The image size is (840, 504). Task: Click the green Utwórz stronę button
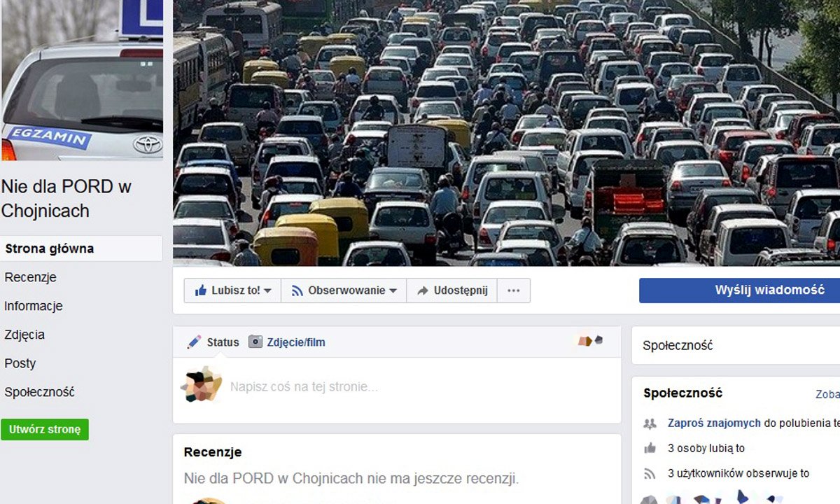(x=45, y=429)
